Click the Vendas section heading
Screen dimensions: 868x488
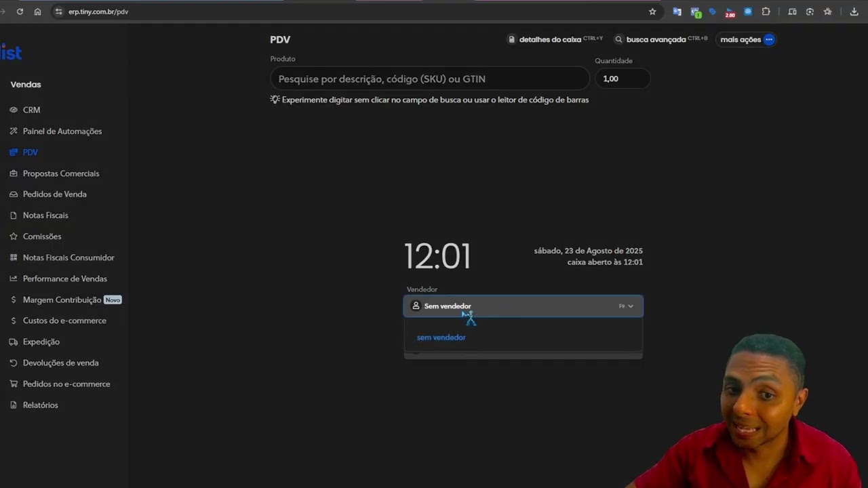point(26,85)
